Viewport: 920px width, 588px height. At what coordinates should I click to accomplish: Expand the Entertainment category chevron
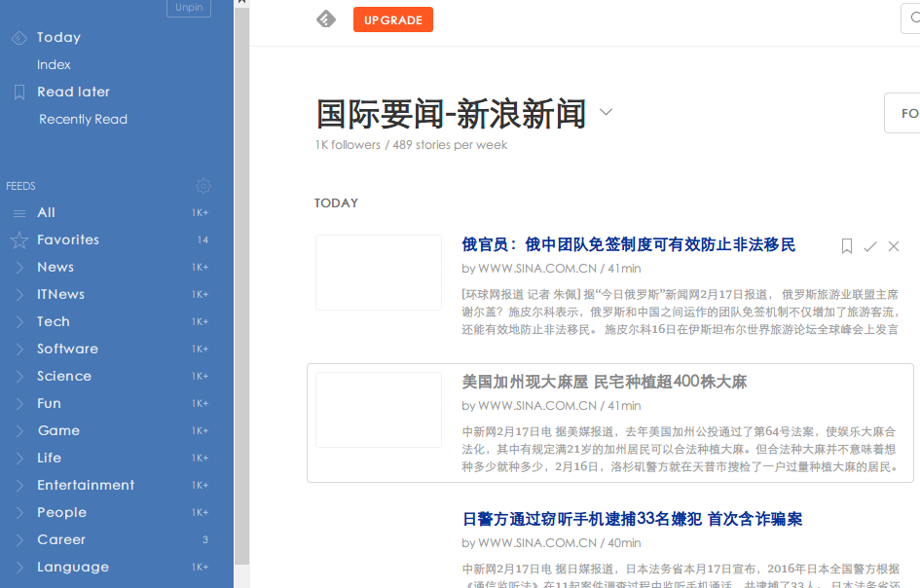tap(19, 486)
